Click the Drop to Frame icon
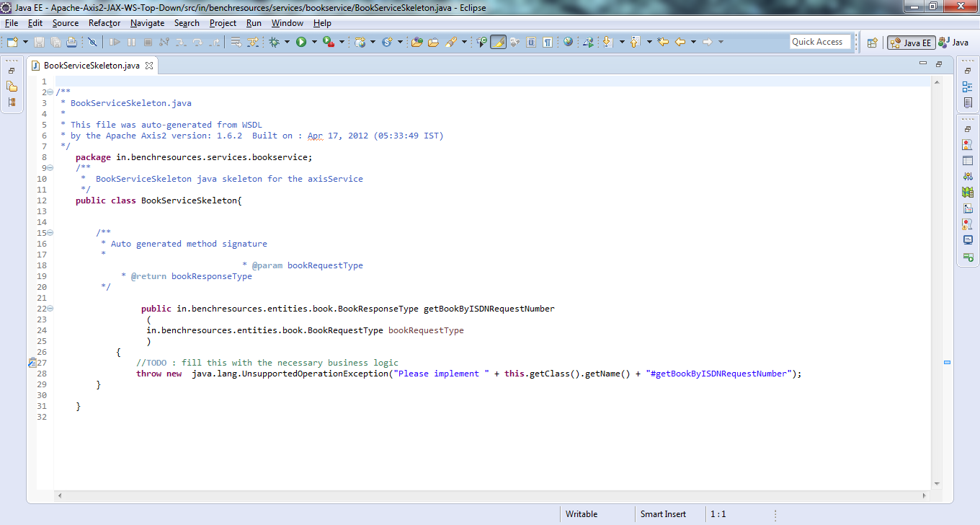The image size is (980, 525). (x=236, y=42)
